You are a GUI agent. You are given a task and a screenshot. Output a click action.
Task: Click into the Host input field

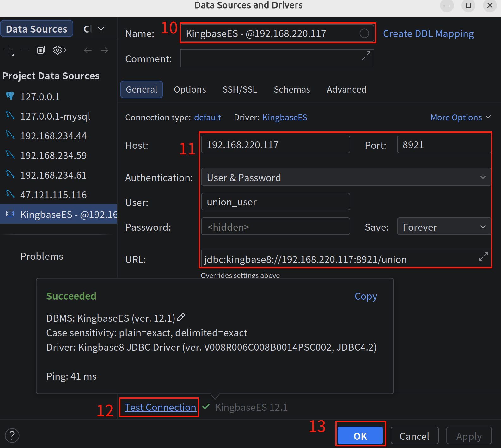click(275, 145)
